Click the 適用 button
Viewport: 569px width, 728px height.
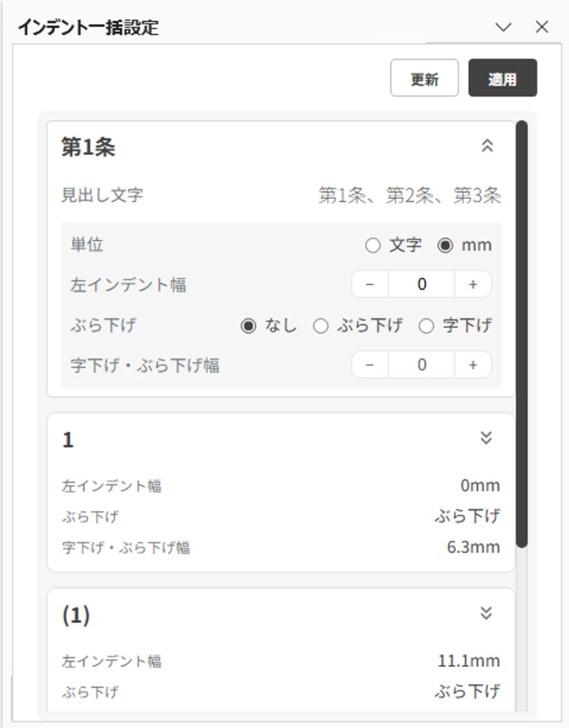point(502,78)
